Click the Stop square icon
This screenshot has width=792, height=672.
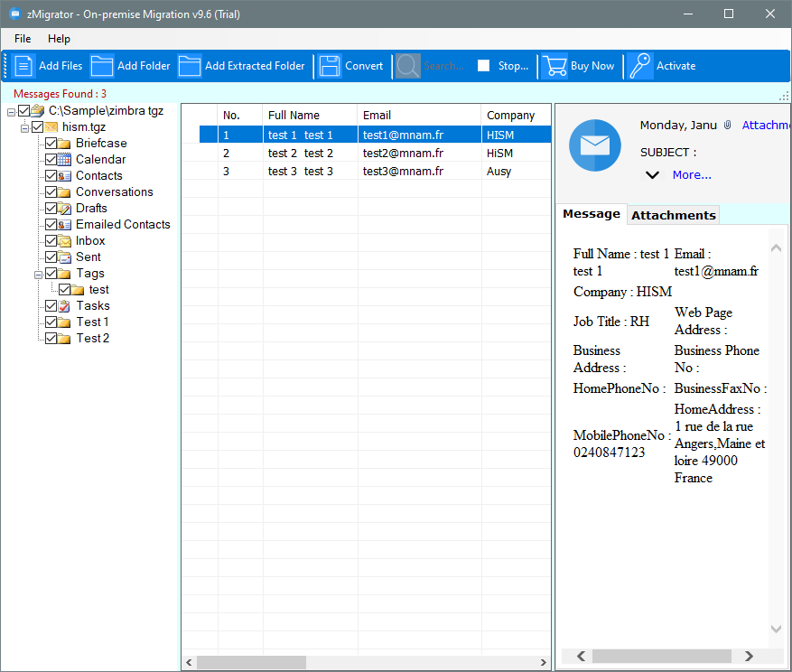point(483,66)
